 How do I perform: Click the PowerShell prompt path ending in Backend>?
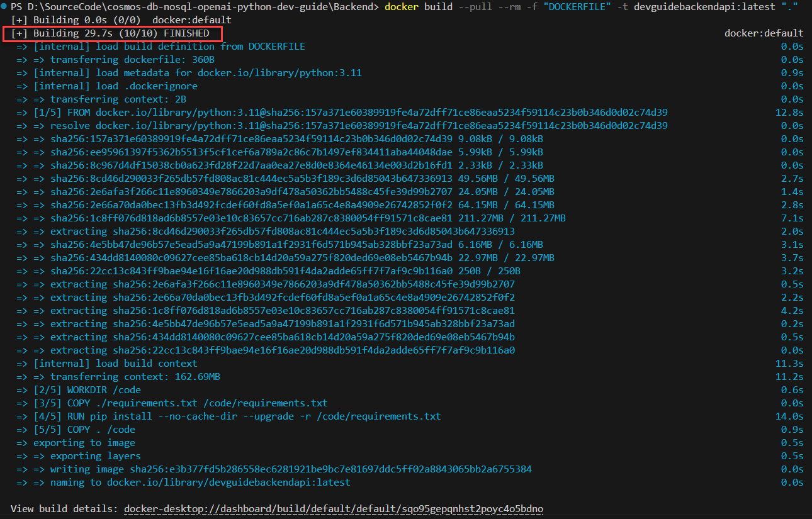tap(195, 7)
